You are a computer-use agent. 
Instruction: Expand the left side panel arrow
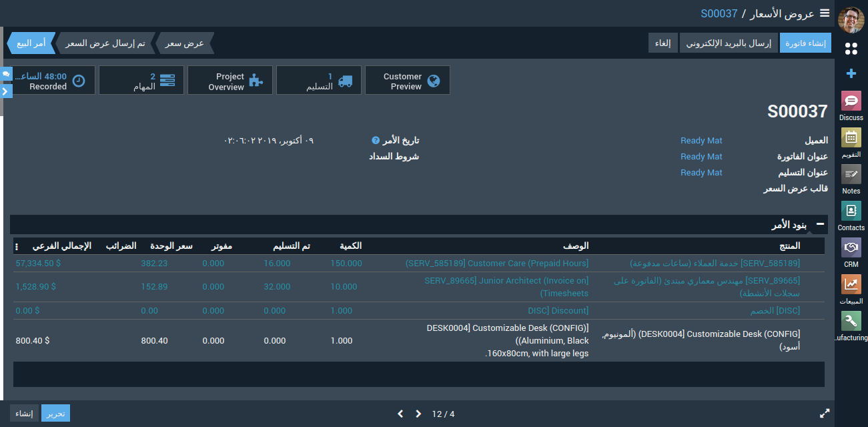tap(5, 91)
